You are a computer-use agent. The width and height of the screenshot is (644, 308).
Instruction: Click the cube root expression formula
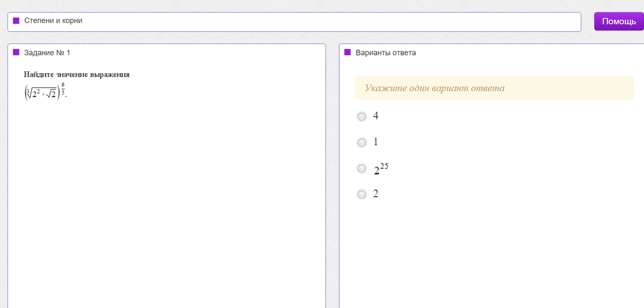(46, 92)
